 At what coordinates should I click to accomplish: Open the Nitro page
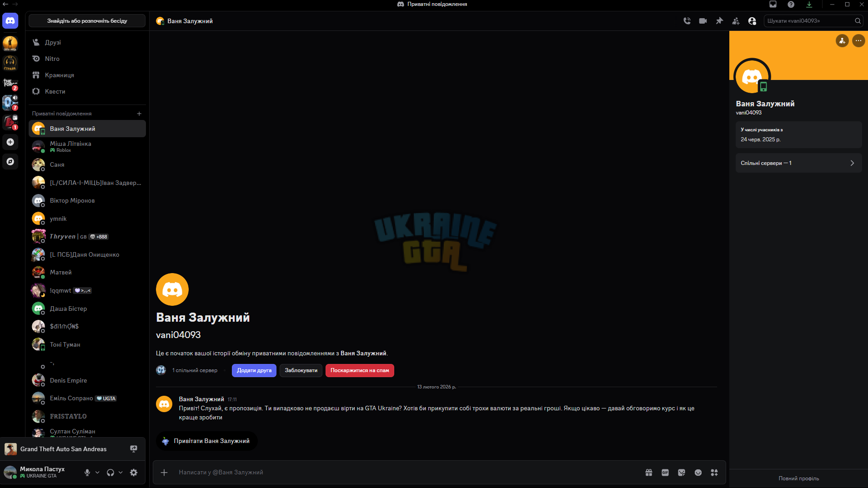(87, 59)
